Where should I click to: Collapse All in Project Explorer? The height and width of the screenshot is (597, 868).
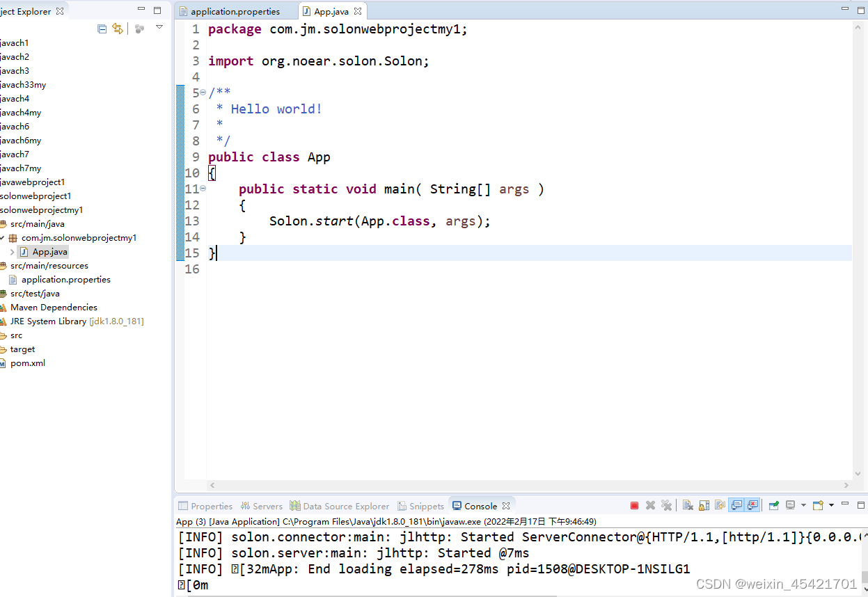coord(102,29)
